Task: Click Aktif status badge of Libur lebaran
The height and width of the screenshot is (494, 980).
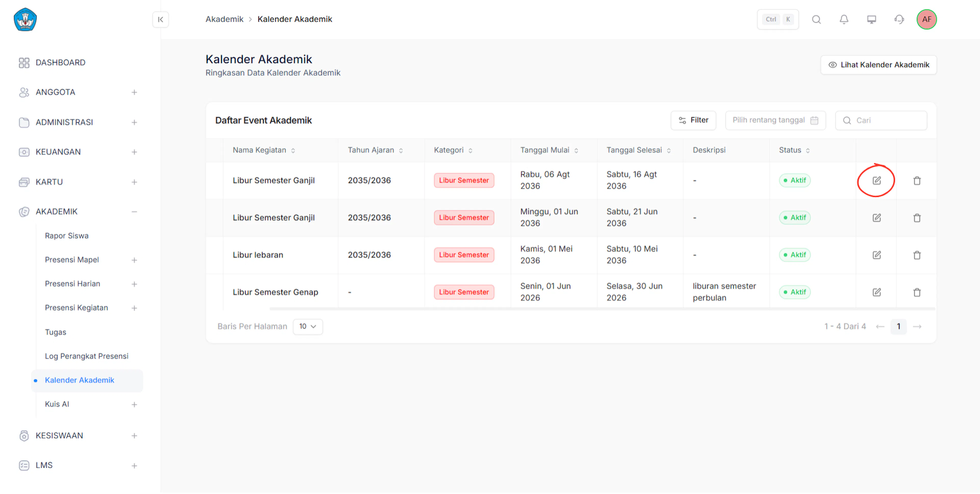Action: [x=795, y=255]
